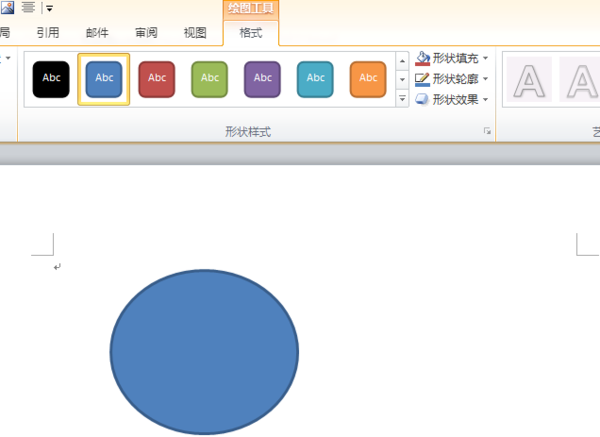Apply the red Abc shape style

coord(157,79)
